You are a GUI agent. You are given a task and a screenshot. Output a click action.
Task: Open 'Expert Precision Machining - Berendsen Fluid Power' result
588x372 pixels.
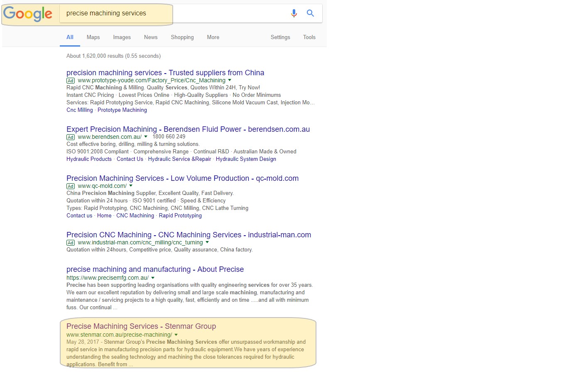(188, 129)
